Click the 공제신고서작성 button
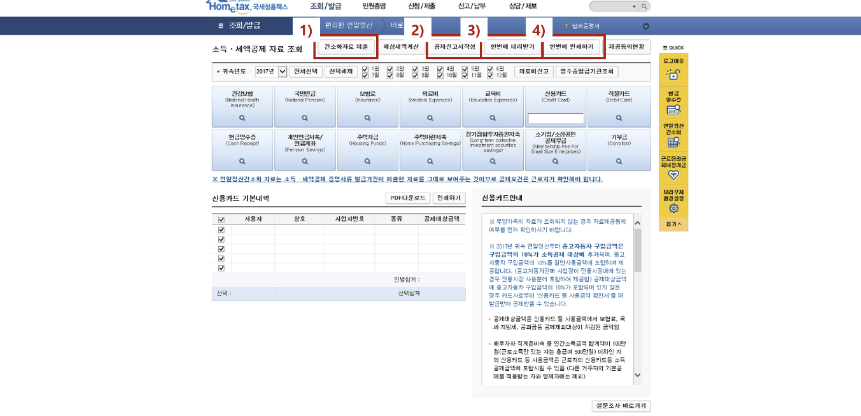This screenshot has width=861, height=416. (x=454, y=47)
